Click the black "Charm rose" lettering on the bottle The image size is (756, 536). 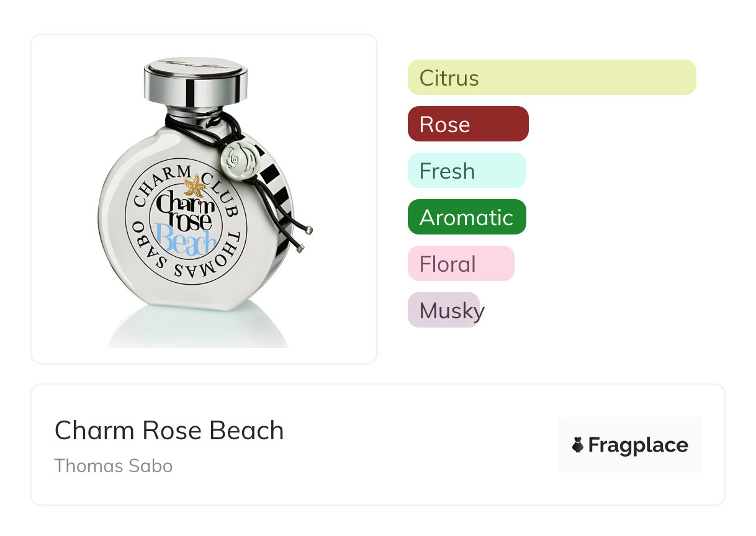[x=185, y=209]
